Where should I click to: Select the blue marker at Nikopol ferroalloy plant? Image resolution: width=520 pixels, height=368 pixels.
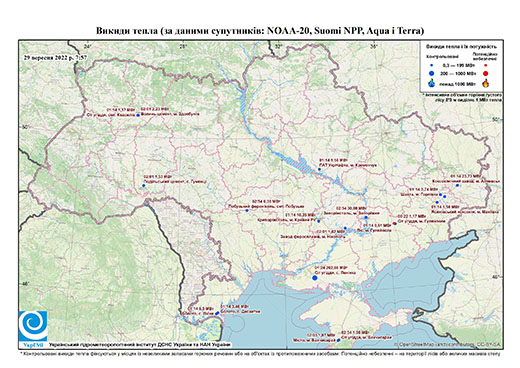[x=345, y=228]
